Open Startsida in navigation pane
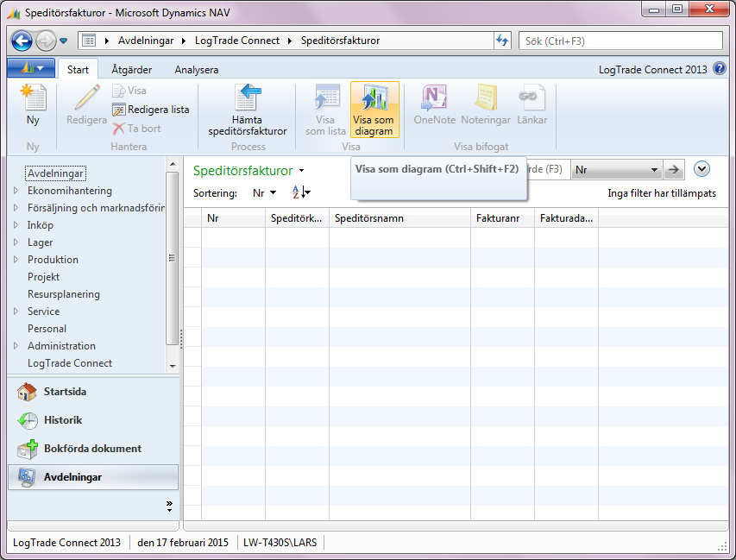 93,392
